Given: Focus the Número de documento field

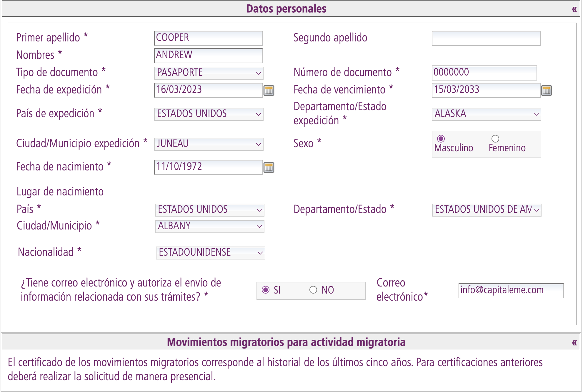Looking at the screenshot, I should pyautogui.click(x=484, y=73).
